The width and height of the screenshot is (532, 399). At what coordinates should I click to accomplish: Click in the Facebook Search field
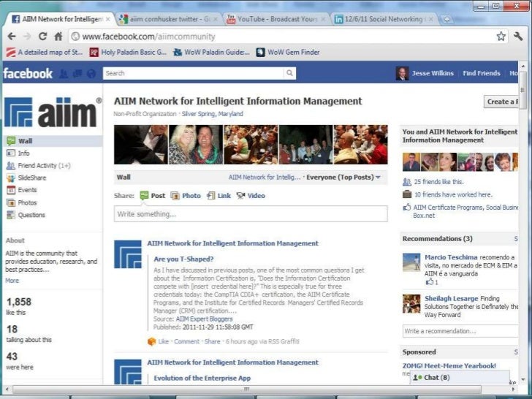pos(194,73)
